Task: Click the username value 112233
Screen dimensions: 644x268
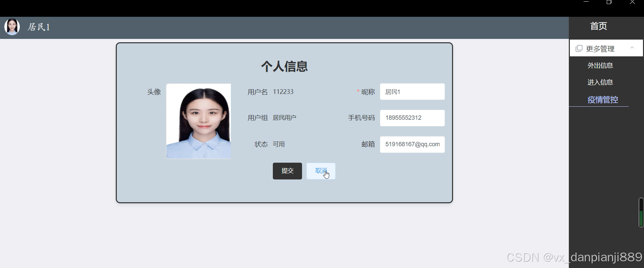Action: pos(283,92)
